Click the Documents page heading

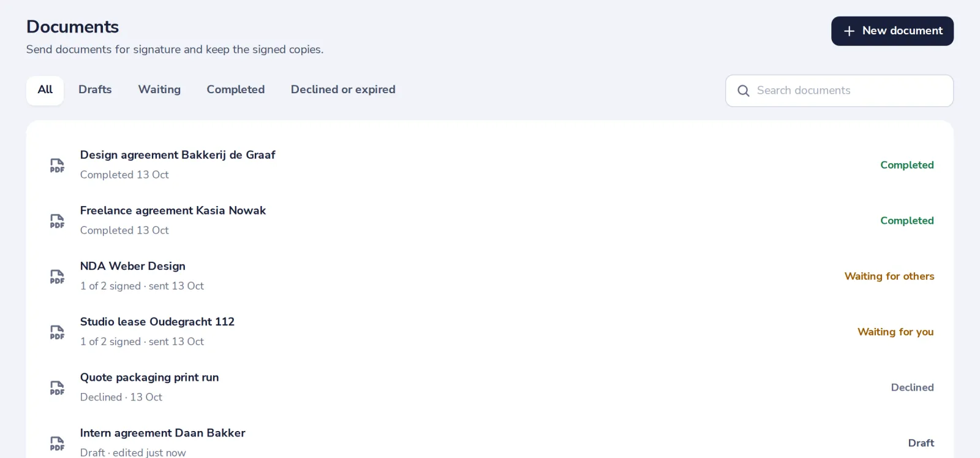[72, 27]
